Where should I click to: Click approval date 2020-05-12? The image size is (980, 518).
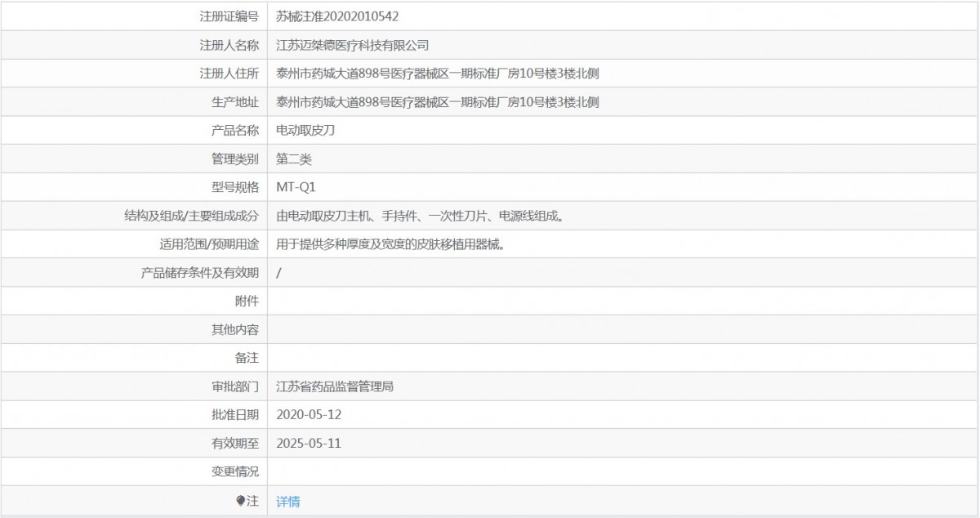point(309,415)
